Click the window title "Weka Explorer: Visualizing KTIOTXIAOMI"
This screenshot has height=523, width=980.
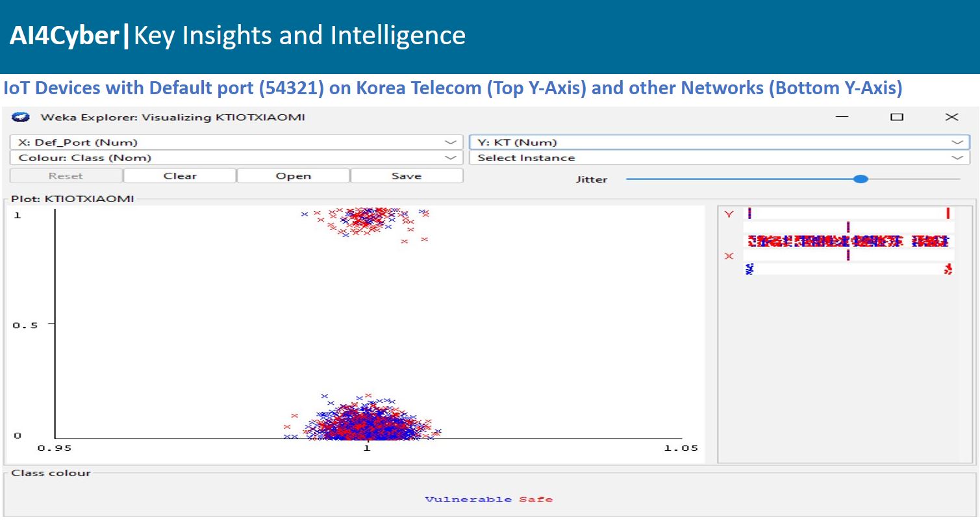click(173, 118)
